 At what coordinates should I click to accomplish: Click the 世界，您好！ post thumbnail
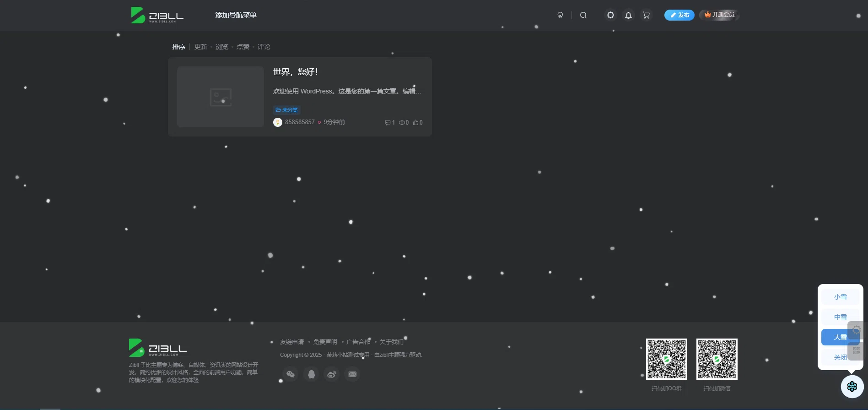[x=220, y=97]
